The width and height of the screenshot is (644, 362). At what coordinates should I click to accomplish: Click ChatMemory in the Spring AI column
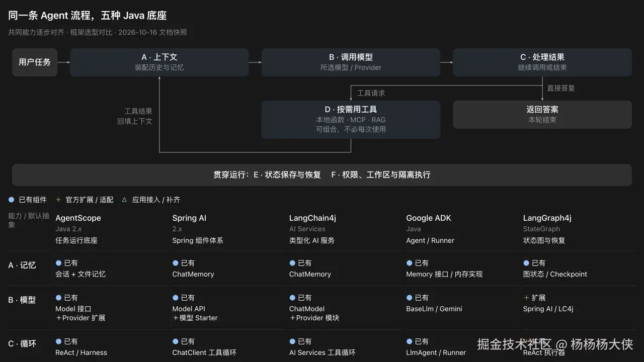[193, 274]
